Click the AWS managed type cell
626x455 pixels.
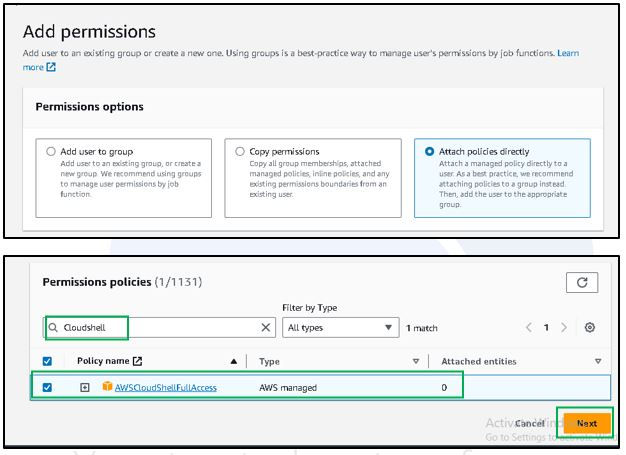coord(288,388)
